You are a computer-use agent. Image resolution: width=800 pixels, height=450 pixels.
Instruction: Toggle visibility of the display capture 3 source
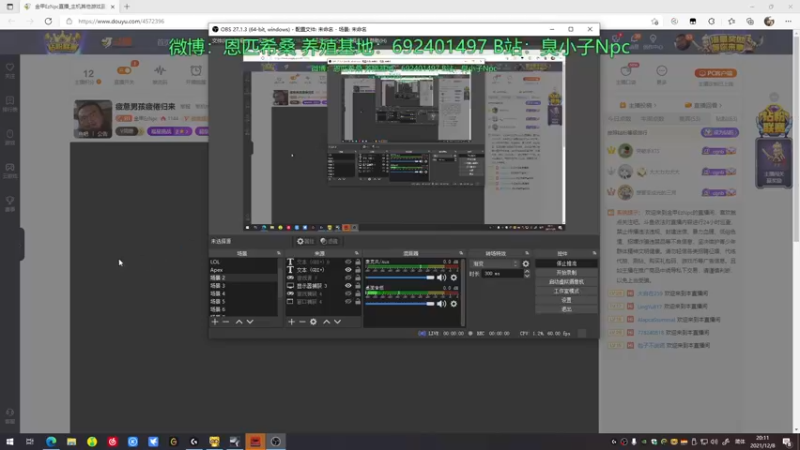click(x=348, y=286)
